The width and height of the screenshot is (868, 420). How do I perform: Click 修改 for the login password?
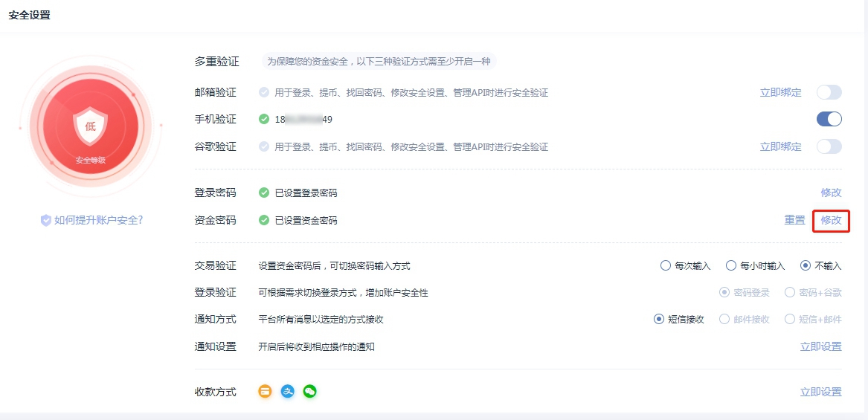click(x=831, y=193)
